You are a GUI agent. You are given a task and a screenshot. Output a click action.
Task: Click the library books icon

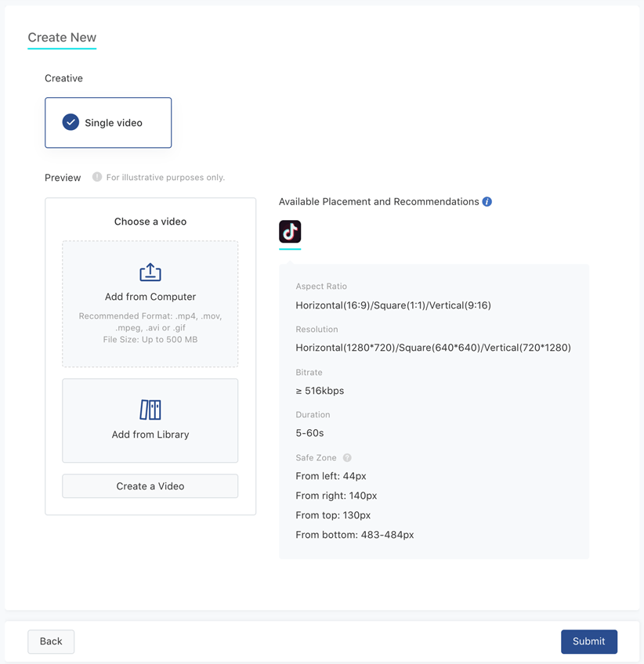[x=150, y=410]
